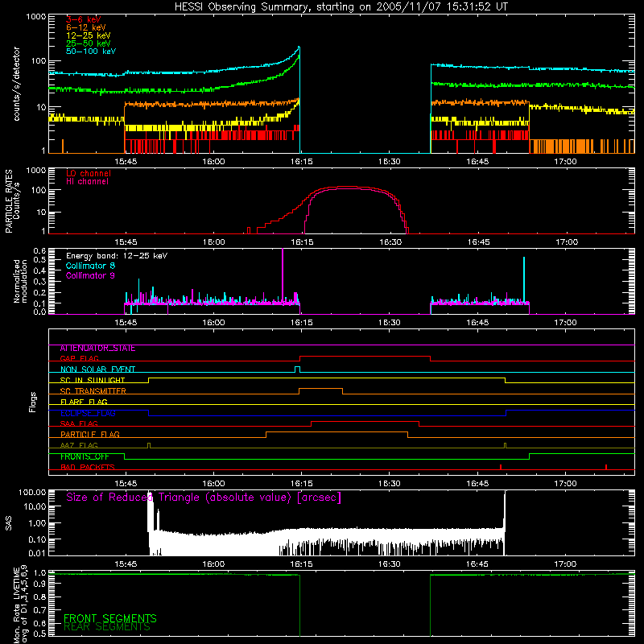Click the 16:00 tick label under the counts panel
Screen dimensions: 644x644
coord(213,162)
